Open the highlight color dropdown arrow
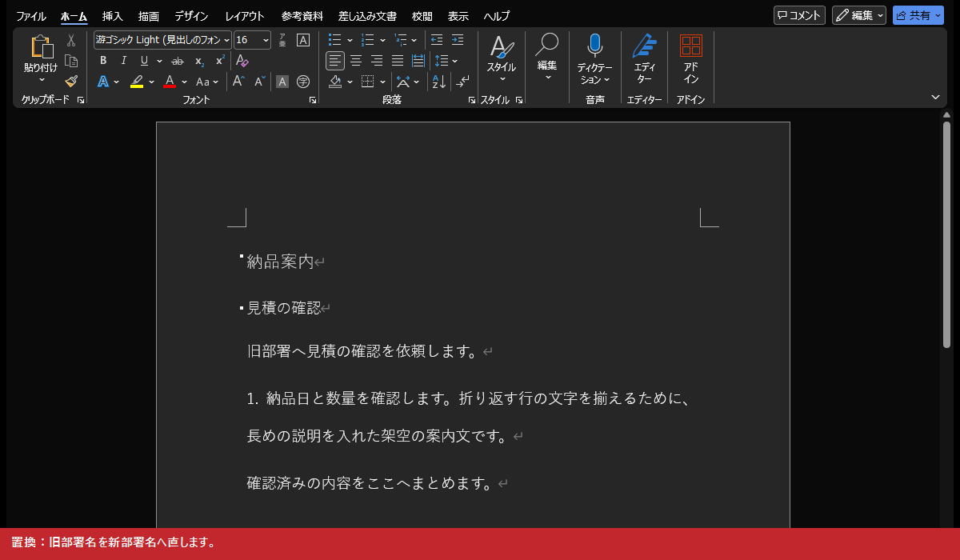The image size is (960, 560). 151,82
